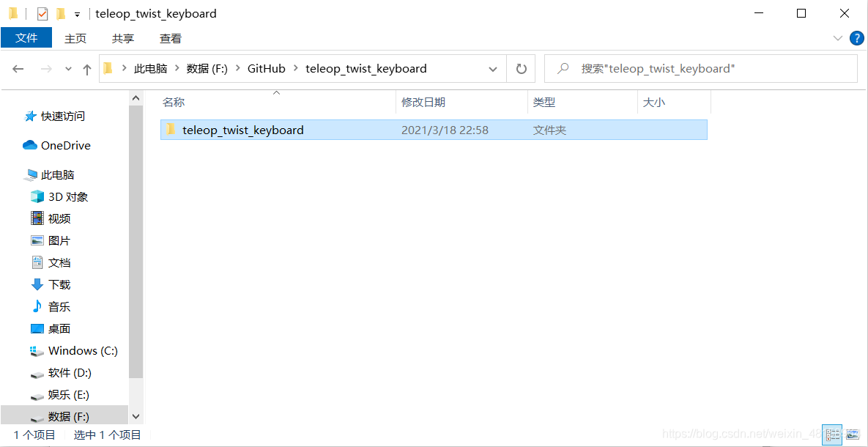Switch to the 查看 tab

click(171, 38)
